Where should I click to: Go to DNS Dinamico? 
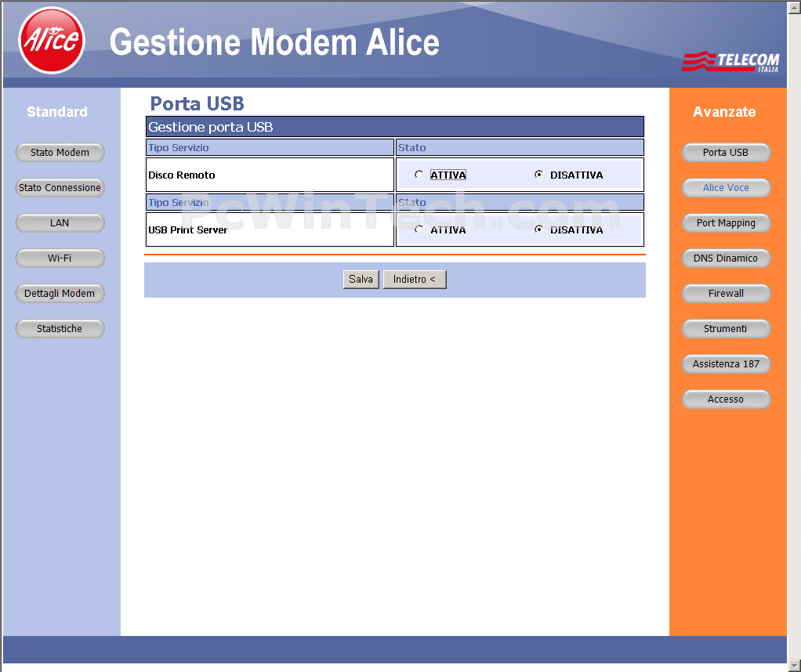726,258
